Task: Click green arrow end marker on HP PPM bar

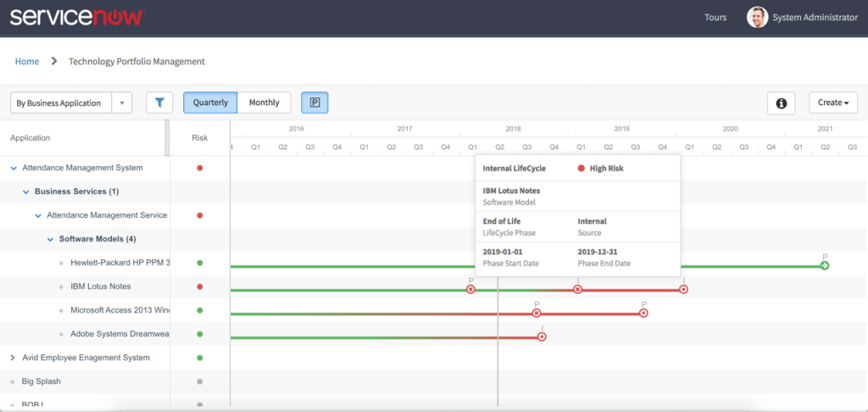Action: [825, 266]
